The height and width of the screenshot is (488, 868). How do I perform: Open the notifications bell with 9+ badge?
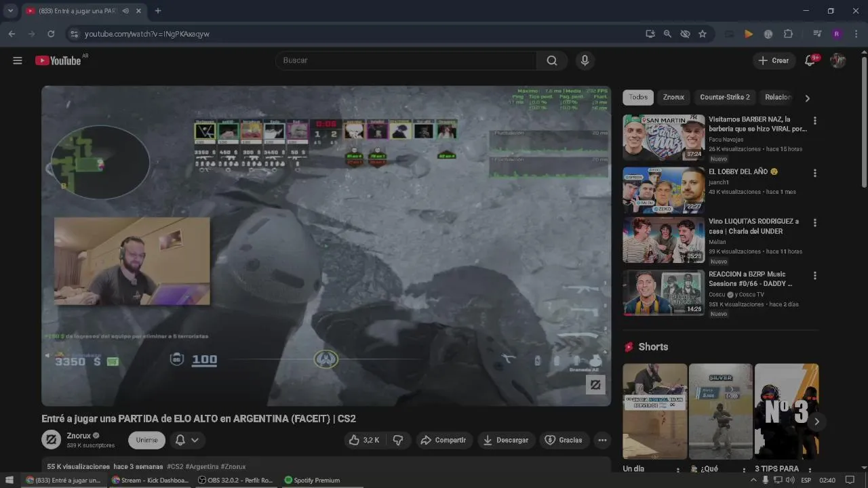click(810, 60)
